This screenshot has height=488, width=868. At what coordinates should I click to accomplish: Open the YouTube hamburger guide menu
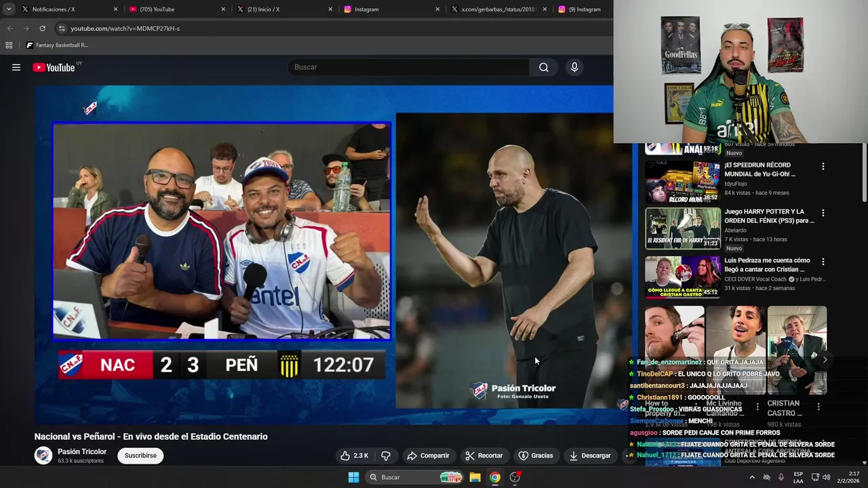16,67
